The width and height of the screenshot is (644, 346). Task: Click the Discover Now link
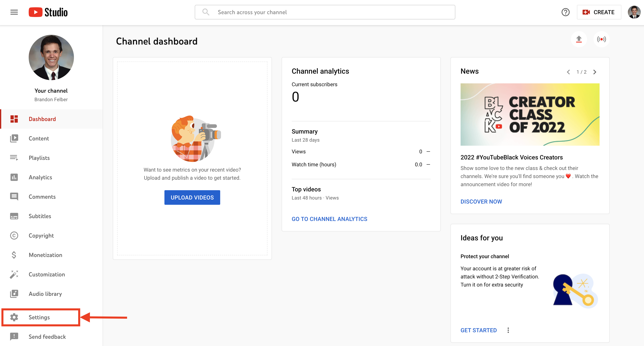point(481,202)
